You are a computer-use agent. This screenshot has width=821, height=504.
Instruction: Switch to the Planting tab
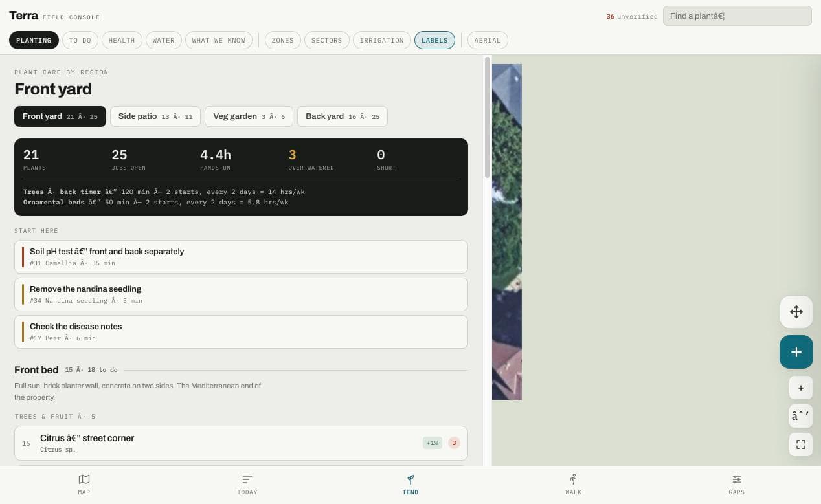(x=34, y=40)
